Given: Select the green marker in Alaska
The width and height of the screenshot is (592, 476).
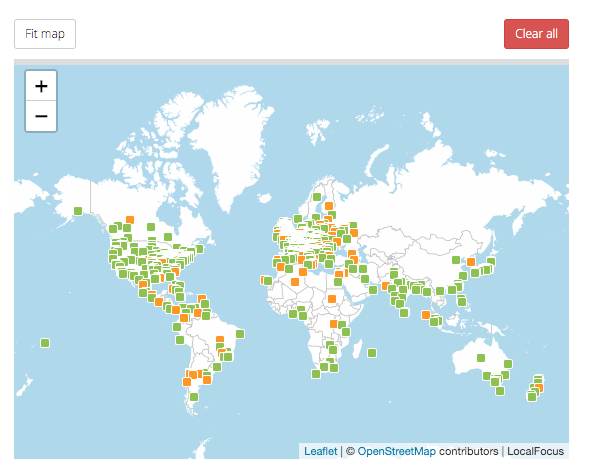Looking at the screenshot, I should [78, 211].
